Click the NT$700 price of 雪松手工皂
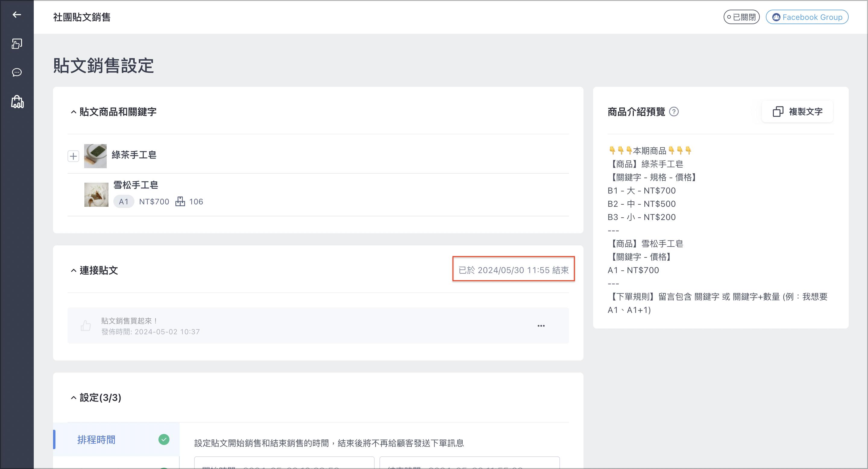The height and width of the screenshot is (469, 868). point(154,201)
